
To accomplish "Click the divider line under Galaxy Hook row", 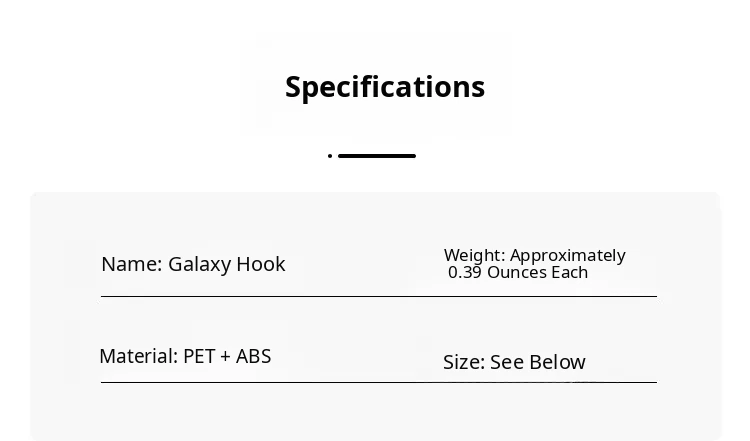I will [378, 296].
